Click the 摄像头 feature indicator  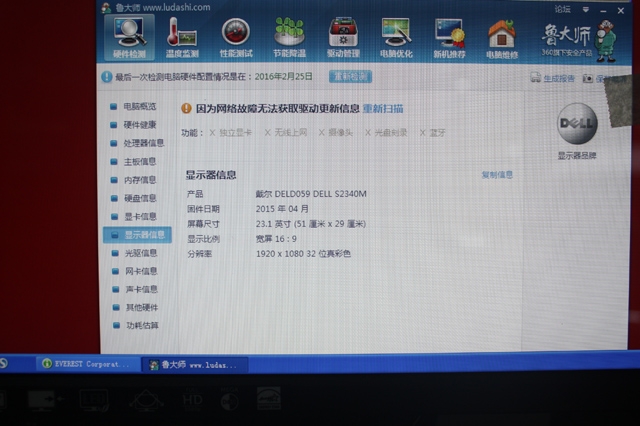click(336, 133)
